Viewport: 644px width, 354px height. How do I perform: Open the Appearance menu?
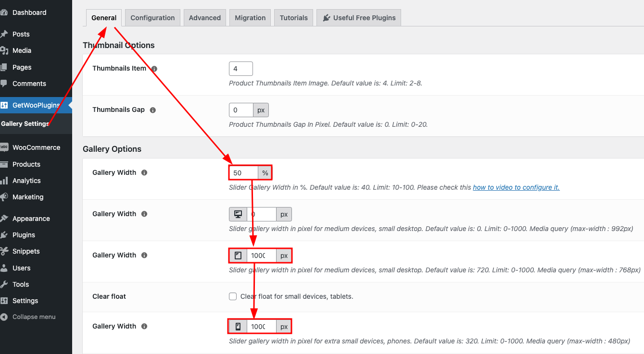point(36,219)
